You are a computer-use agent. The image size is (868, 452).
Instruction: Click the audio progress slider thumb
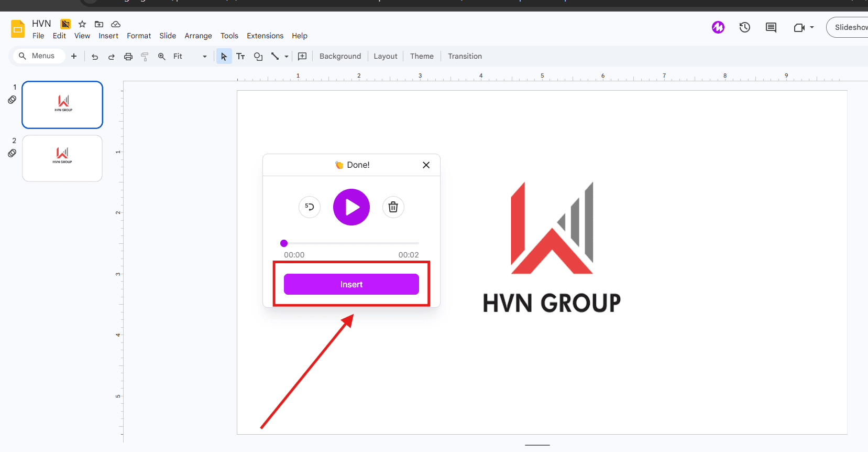(x=284, y=243)
